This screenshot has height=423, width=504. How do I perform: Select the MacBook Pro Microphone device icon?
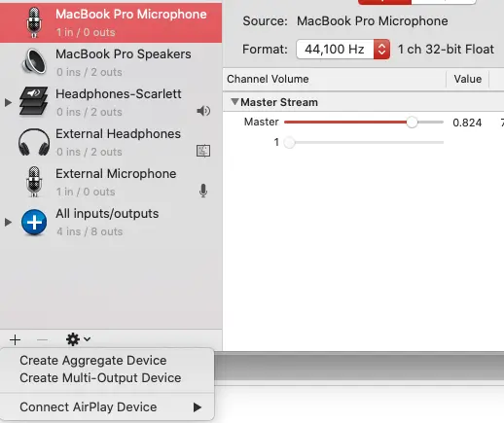pos(34,22)
